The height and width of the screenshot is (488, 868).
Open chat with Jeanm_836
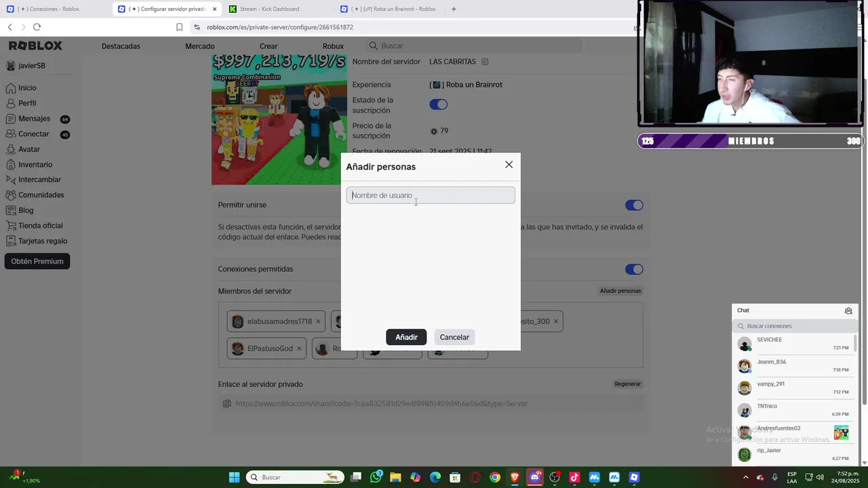793,366
